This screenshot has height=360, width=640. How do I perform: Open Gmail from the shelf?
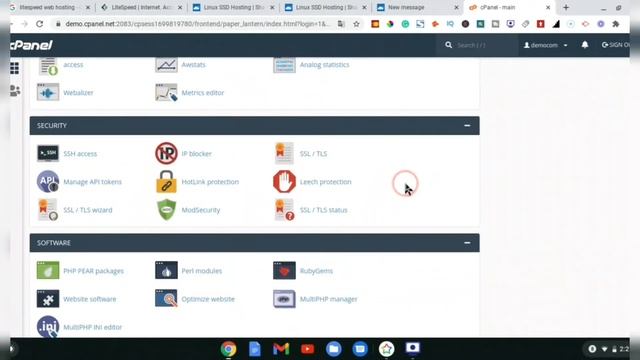pyautogui.click(x=281, y=349)
